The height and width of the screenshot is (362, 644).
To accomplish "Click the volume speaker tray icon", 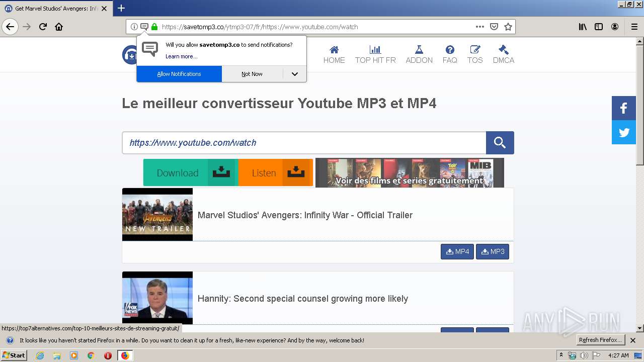I will (x=584, y=355).
